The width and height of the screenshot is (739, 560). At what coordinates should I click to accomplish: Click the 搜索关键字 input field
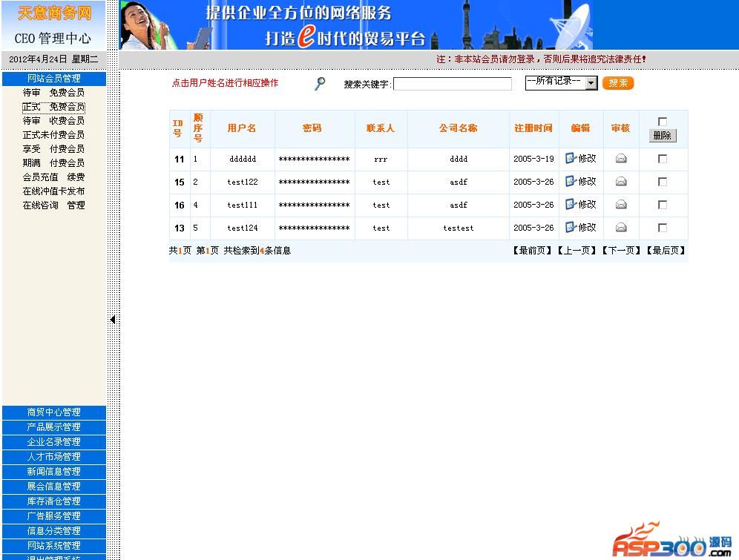click(453, 84)
